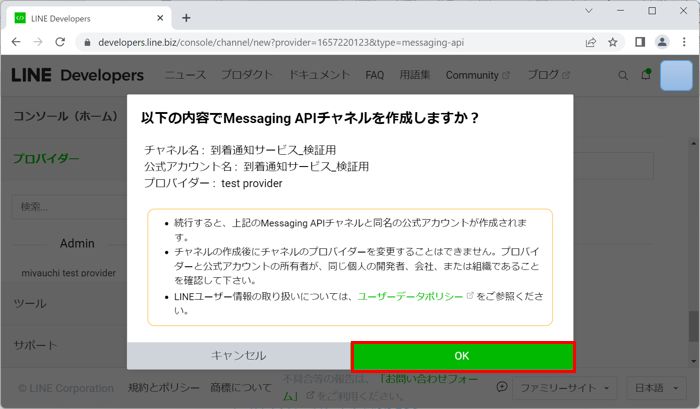Open the プロダクト menu item
The image size is (700, 409).
click(247, 75)
